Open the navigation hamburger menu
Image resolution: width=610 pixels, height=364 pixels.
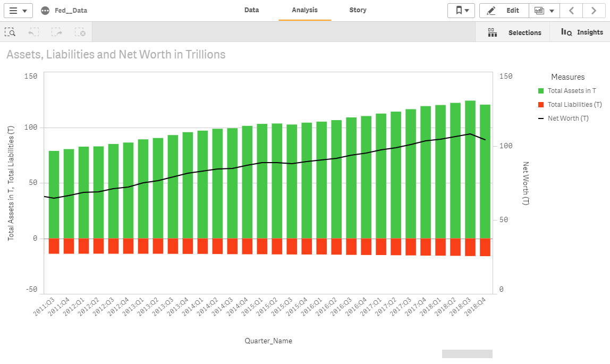point(18,11)
